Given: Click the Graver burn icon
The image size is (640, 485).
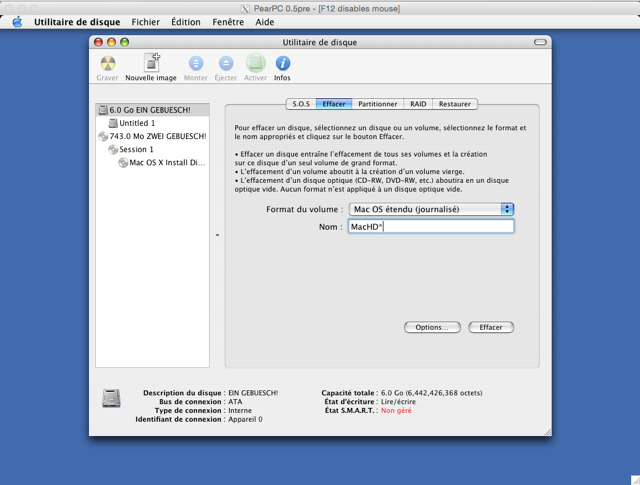Looking at the screenshot, I should (108, 64).
